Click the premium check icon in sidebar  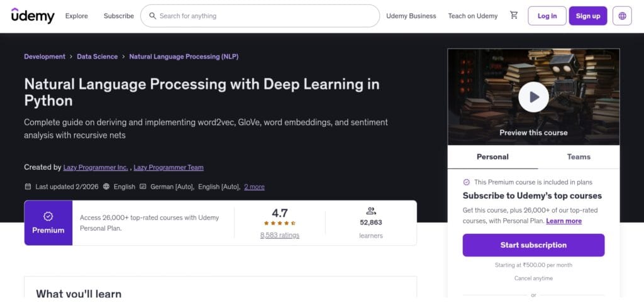(466, 182)
